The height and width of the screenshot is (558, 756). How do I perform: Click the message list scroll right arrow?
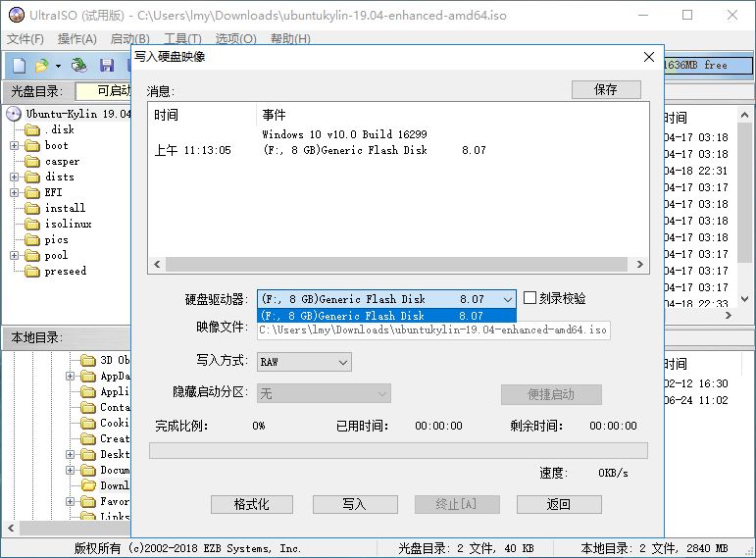(x=639, y=265)
